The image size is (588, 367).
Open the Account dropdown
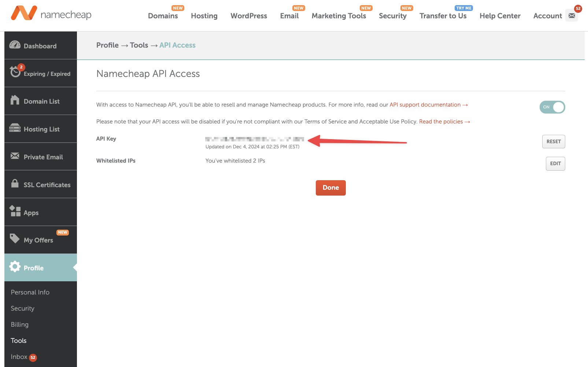pyautogui.click(x=547, y=16)
